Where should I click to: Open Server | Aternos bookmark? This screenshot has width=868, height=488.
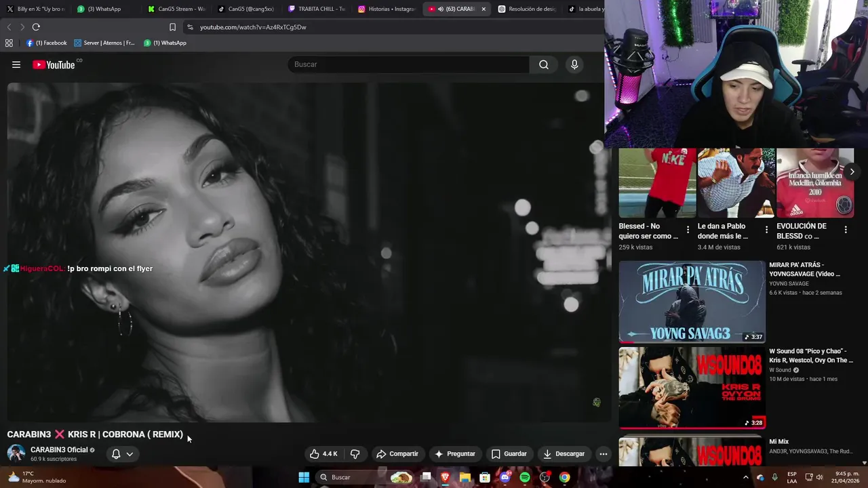[104, 43]
